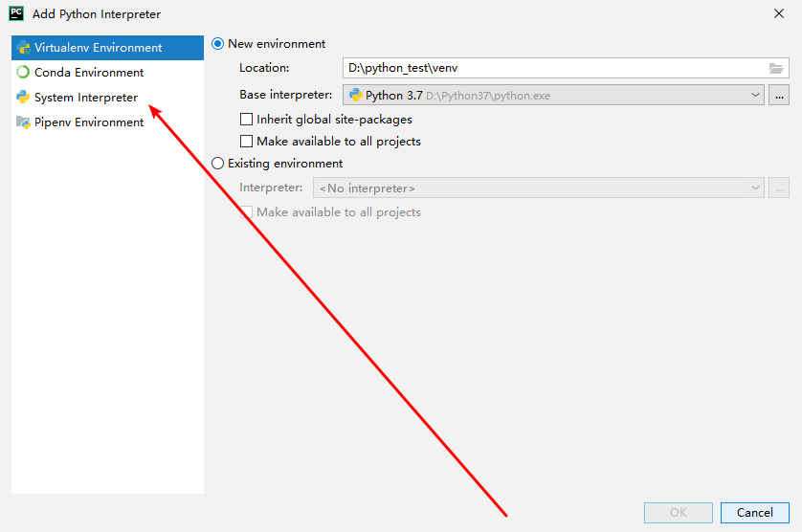Click the System Interpreter Python icon
The image size is (802, 532).
click(x=23, y=98)
